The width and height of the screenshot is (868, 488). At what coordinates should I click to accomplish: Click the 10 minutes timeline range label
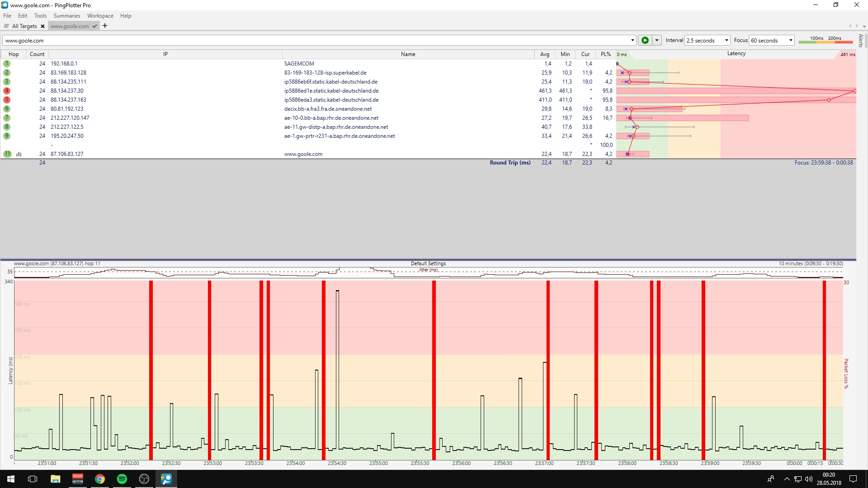coord(811,263)
